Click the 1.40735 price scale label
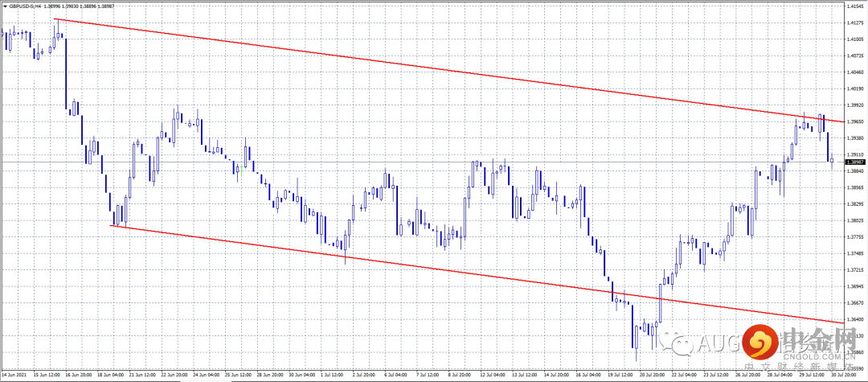 856,55
